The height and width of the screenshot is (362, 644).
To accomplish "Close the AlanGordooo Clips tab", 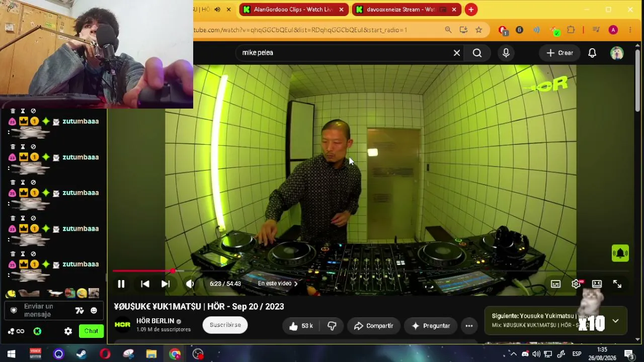I will click(x=341, y=10).
